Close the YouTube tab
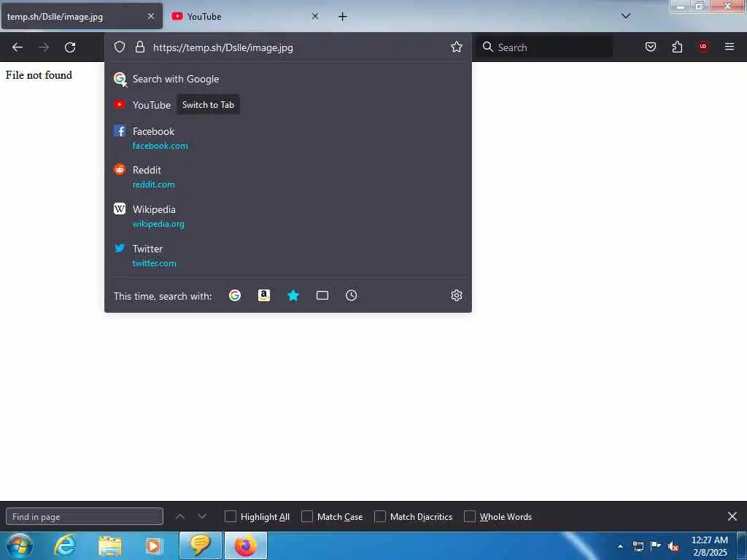The height and width of the screenshot is (560, 747). point(315,16)
